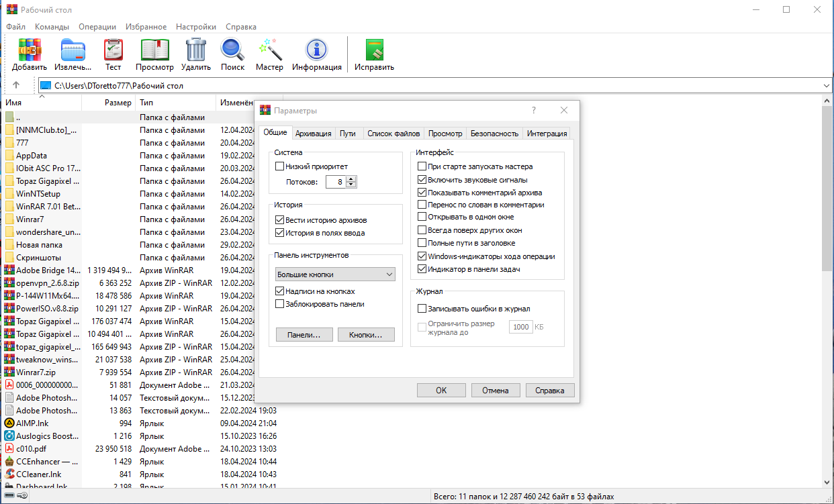Switch to the Безопасность tab

pyautogui.click(x=494, y=133)
